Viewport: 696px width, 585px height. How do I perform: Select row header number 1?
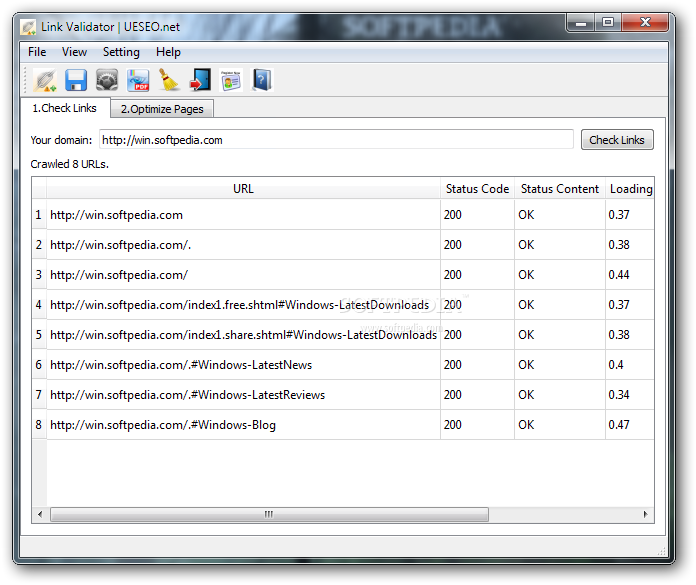coord(39,215)
